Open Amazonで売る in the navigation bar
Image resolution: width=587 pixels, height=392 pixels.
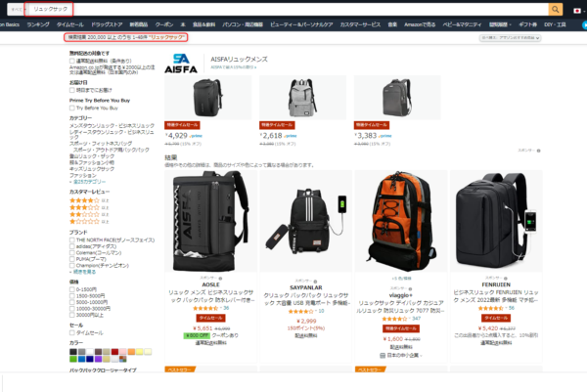[420, 24]
